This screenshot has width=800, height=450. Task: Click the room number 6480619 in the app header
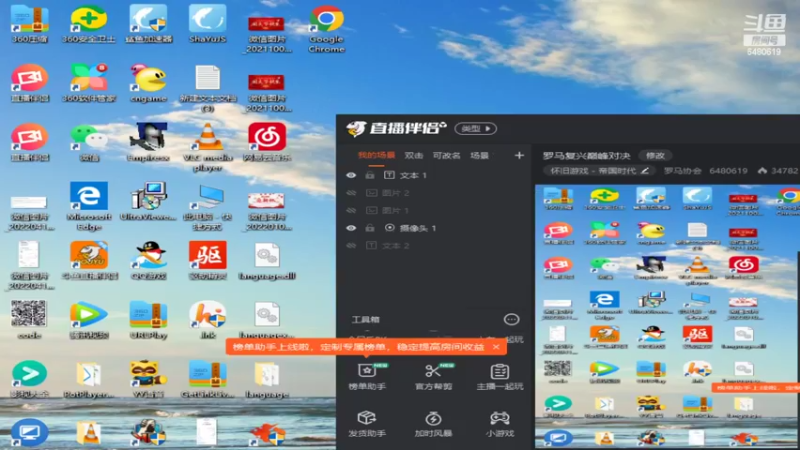(x=728, y=171)
